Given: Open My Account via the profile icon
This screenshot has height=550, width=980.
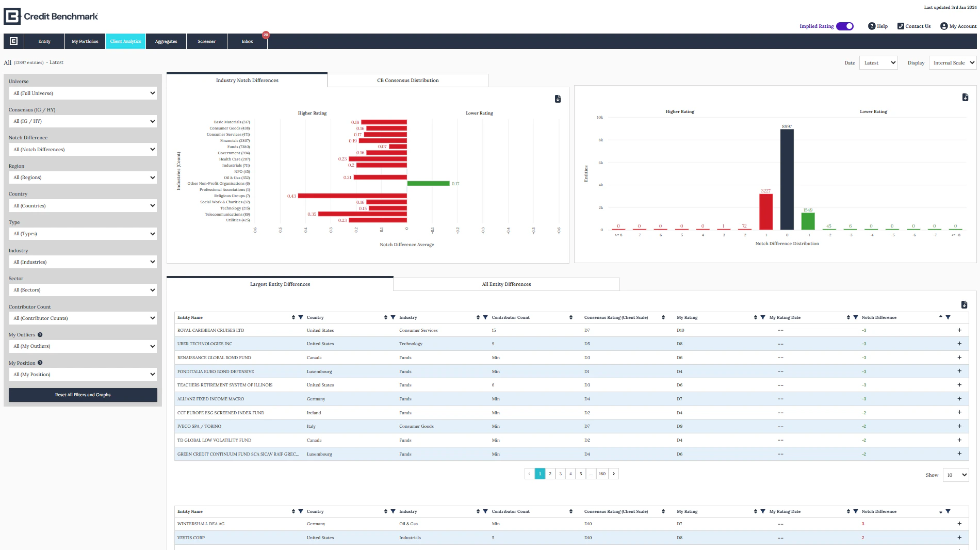Looking at the screenshot, I should (x=944, y=26).
